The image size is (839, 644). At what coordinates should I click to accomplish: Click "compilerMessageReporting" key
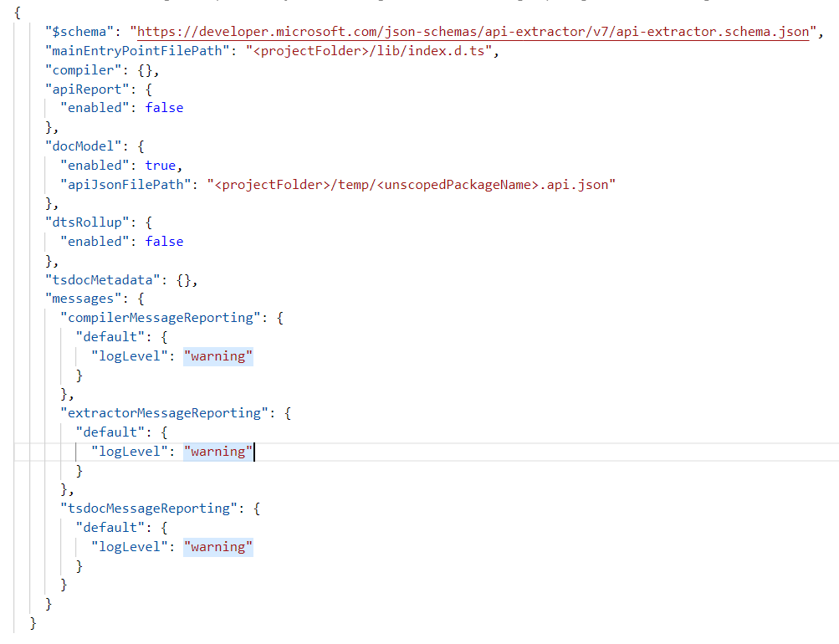(160, 319)
